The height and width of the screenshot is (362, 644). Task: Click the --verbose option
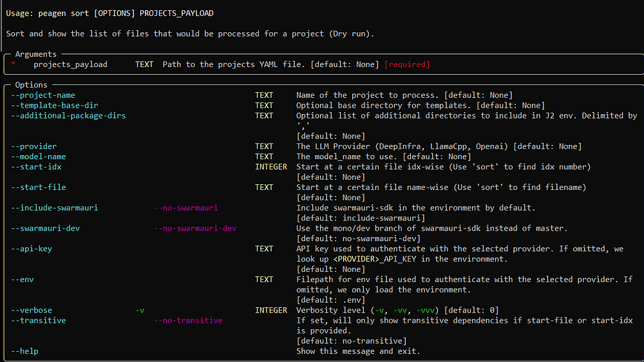32,310
